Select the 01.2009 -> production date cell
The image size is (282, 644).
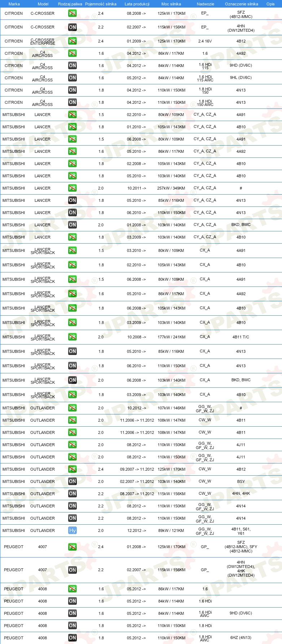click(x=137, y=41)
